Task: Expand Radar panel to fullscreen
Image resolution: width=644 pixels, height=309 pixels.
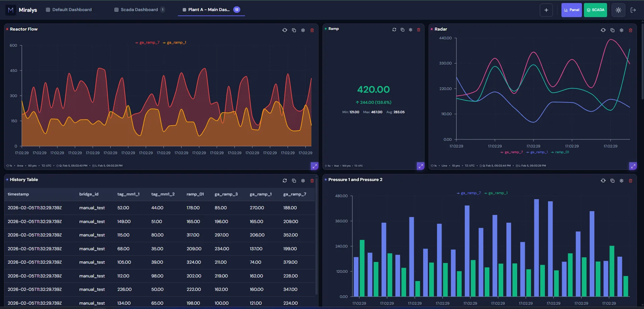Action: [x=633, y=166]
